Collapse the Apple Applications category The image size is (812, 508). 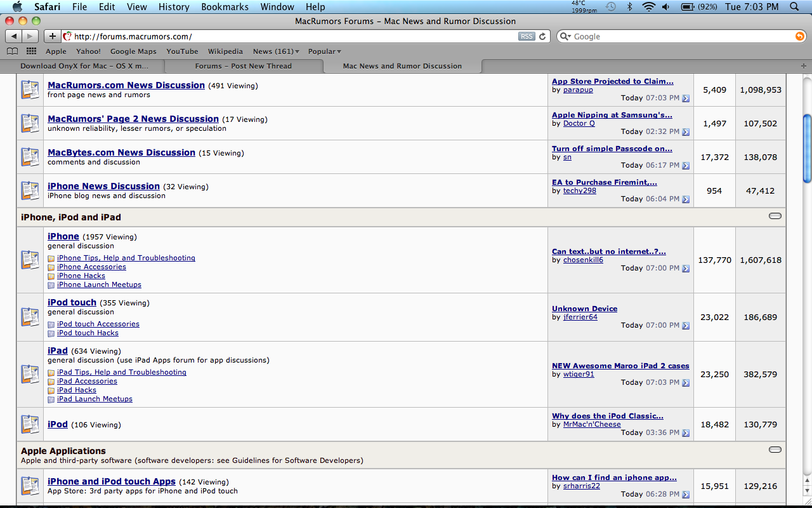coord(775,450)
